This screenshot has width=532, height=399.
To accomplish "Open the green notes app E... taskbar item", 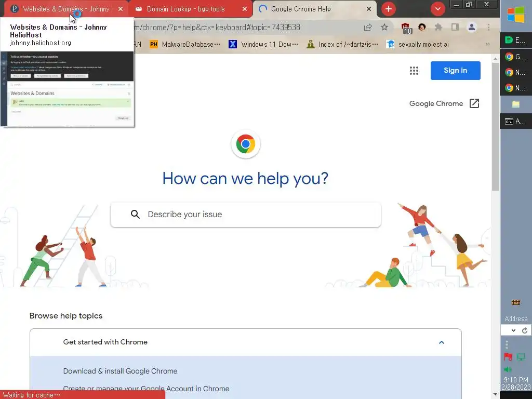I will pos(516,40).
